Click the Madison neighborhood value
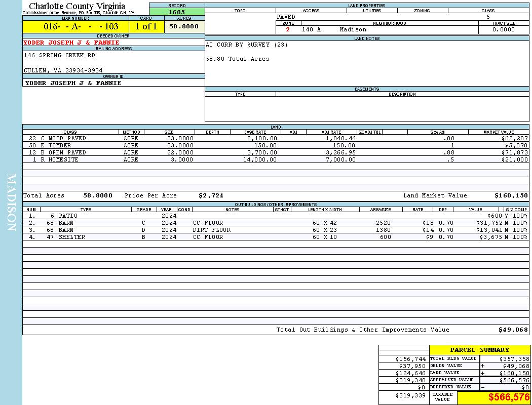 pyautogui.click(x=353, y=29)
